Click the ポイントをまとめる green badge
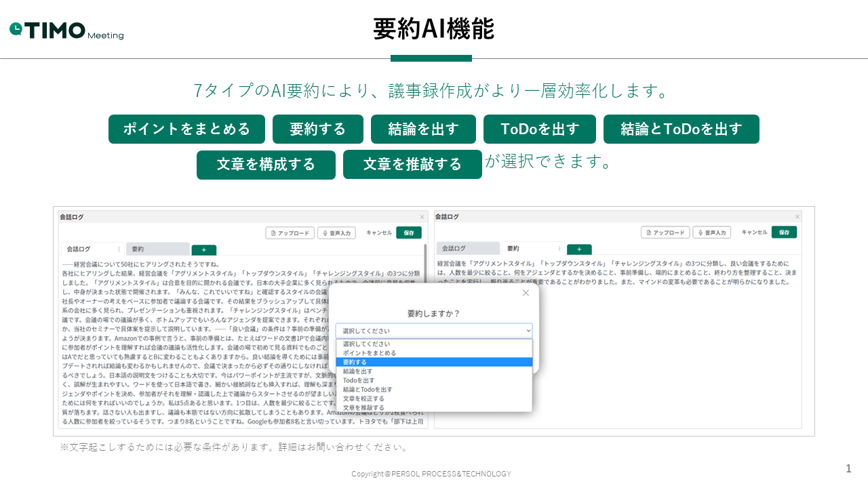868x488 pixels. coord(186,129)
